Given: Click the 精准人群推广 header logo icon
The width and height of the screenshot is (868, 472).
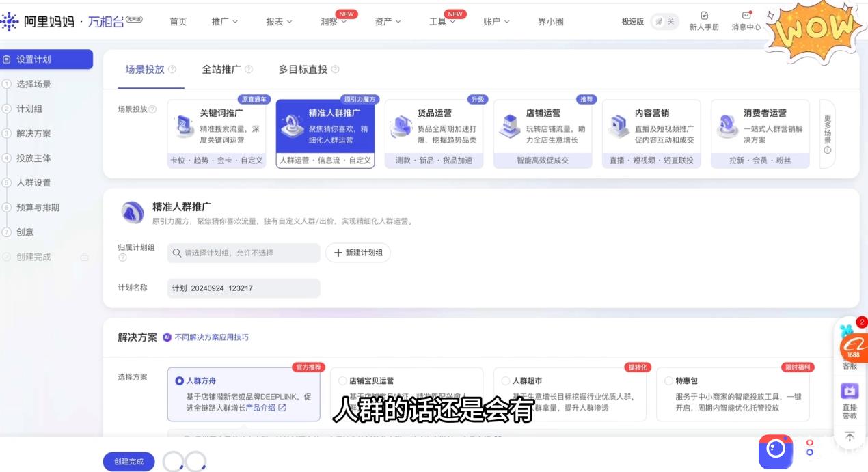Looking at the screenshot, I should point(133,212).
